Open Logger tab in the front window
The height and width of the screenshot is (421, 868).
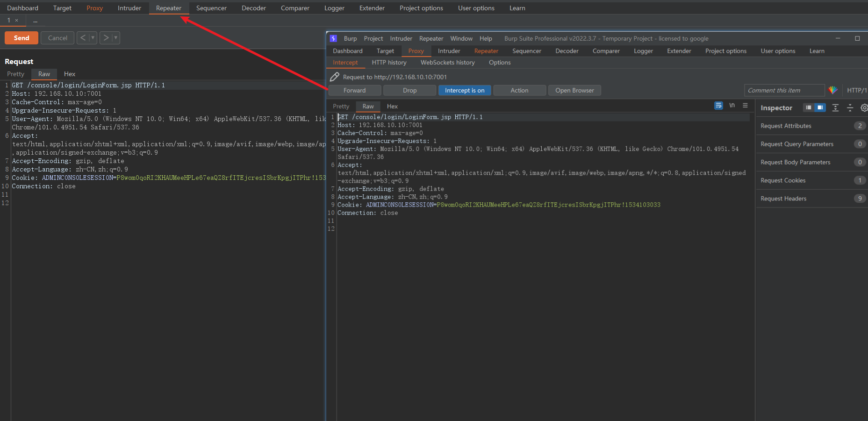[643, 51]
